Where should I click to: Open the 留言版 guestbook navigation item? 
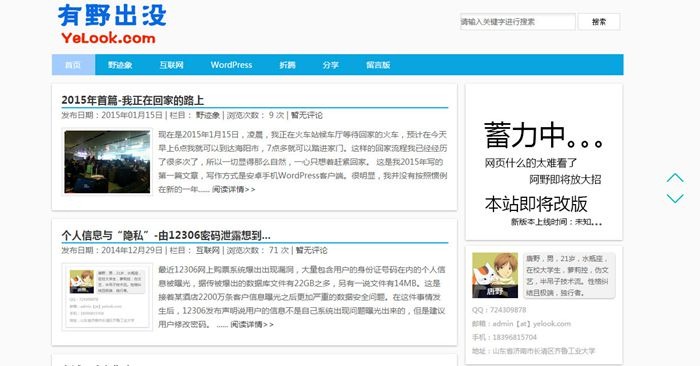(x=378, y=65)
